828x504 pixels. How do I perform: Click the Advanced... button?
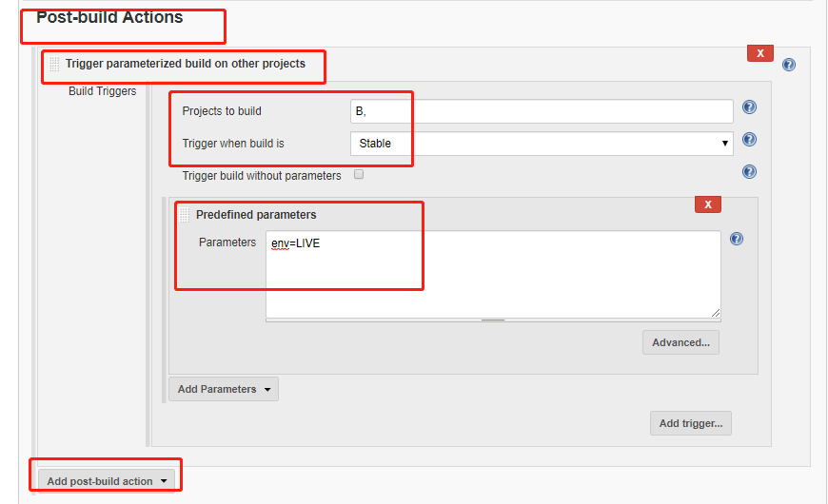coord(680,342)
